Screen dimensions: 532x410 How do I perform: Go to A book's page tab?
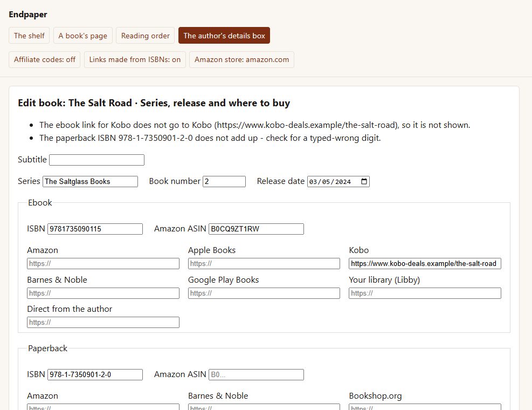(x=83, y=36)
